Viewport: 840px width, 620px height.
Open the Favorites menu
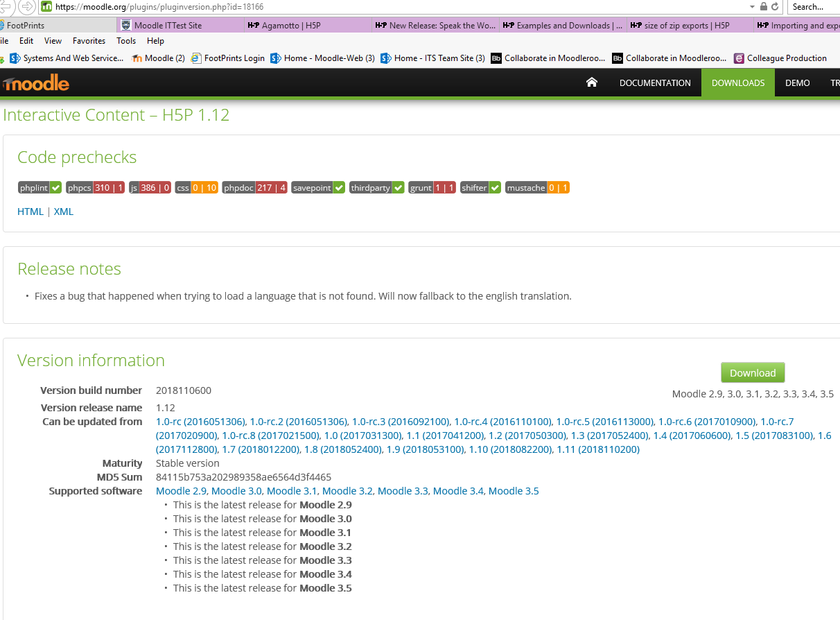[x=89, y=41]
